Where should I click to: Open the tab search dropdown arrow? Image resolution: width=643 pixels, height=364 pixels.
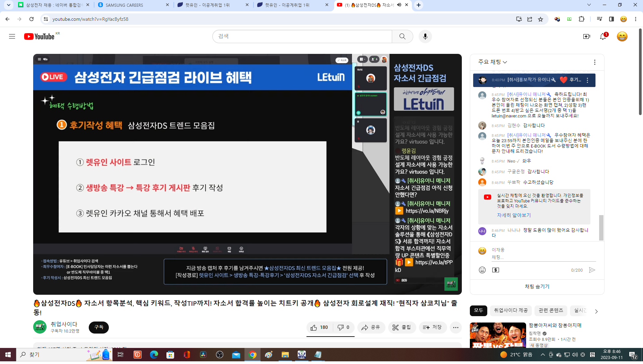click(x=9, y=5)
